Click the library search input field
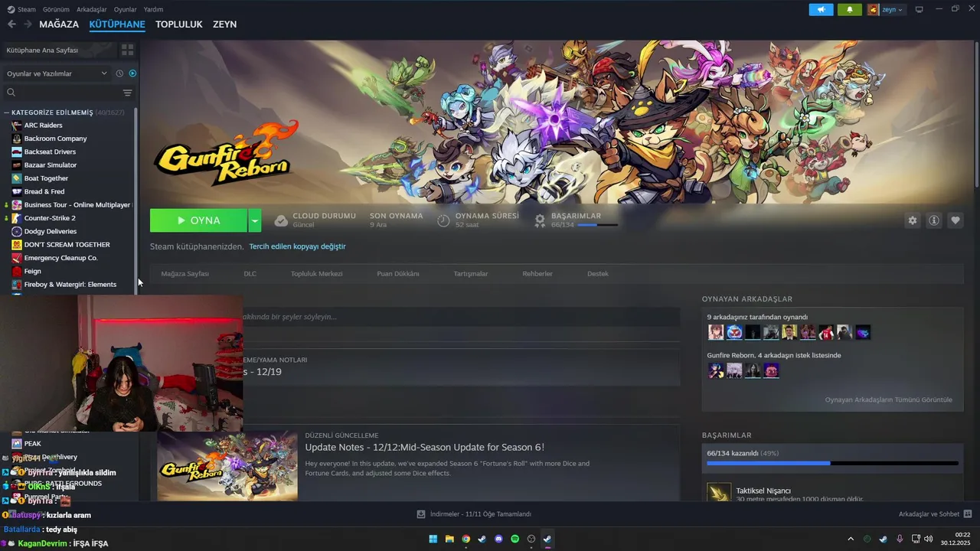 tap(69, 93)
